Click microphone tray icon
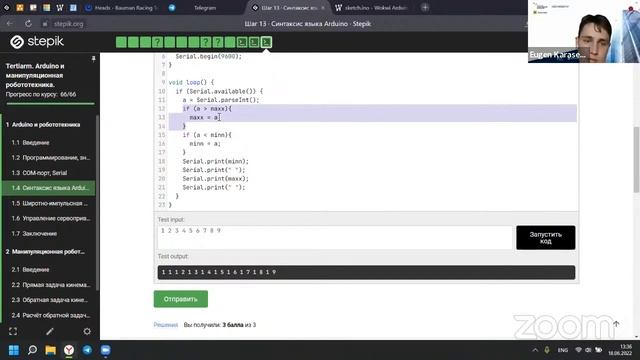Viewport: 640px width, 360px height. (x=547, y=350)
